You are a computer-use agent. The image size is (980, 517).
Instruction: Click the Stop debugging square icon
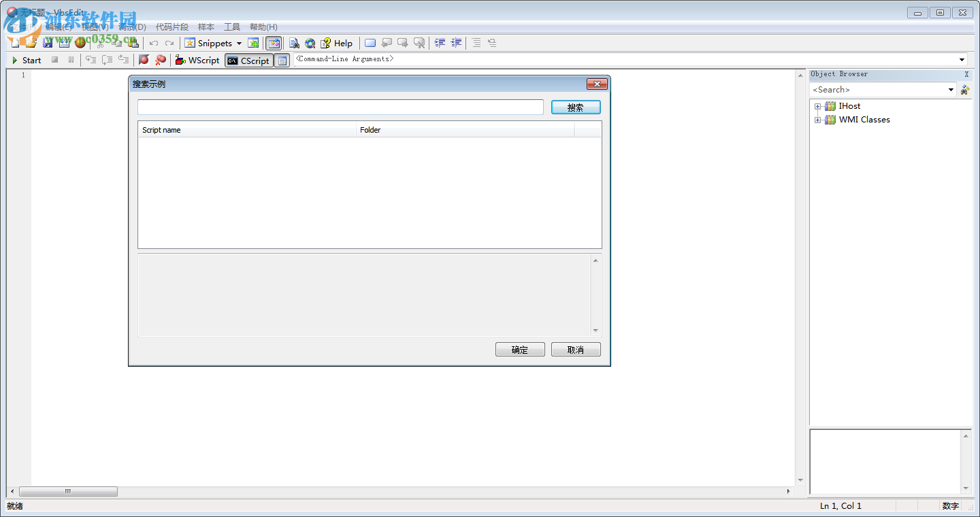point(54,60)
